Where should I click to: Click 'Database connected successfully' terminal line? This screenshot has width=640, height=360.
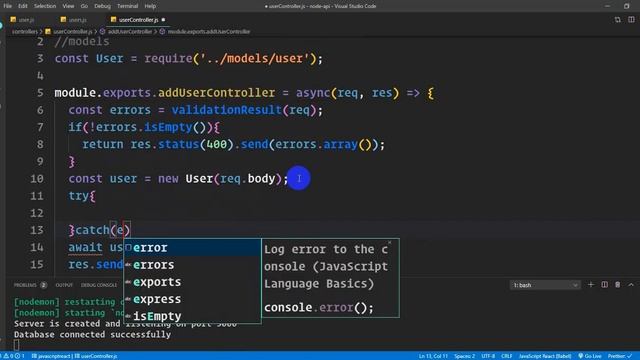(92, 335)
